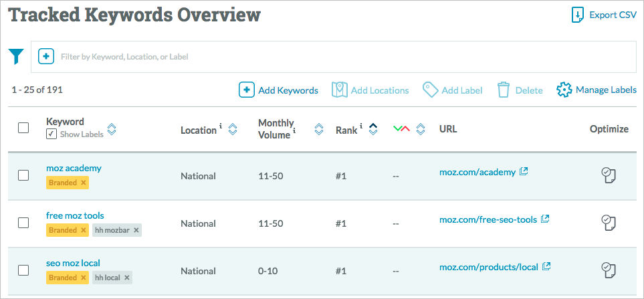Viewport: 644px width, 299px height.
Task: Click the keyword filter text field
Action: (x=334, y=57)
